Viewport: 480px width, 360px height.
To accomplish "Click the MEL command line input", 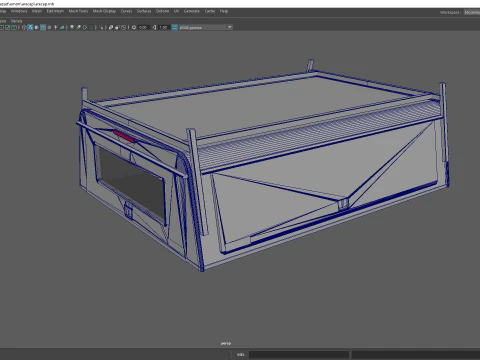I will [x=299, y=354].
